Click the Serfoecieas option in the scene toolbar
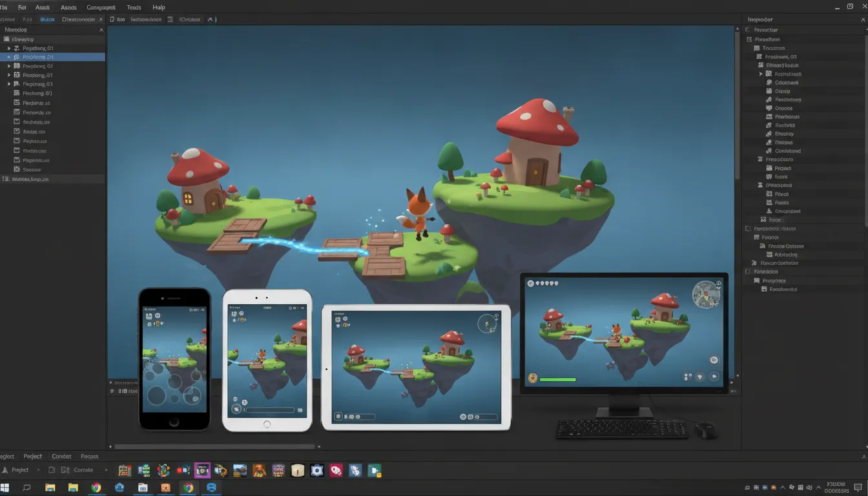868x496 pixels. coord(145,19)
